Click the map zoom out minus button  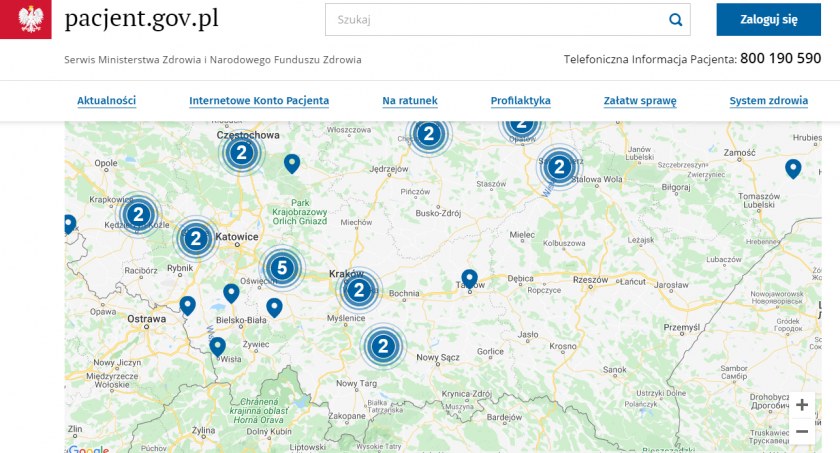(801, 431)
